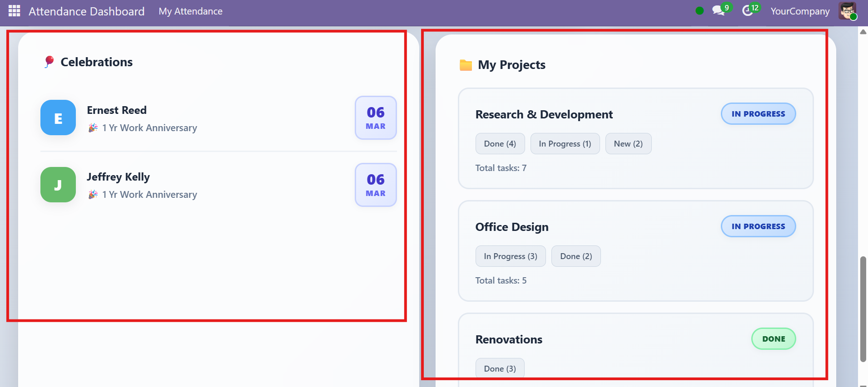The image size is (868, 387).
Task: Open the activities clock icon with badge 12
Action: click(748, 10)
